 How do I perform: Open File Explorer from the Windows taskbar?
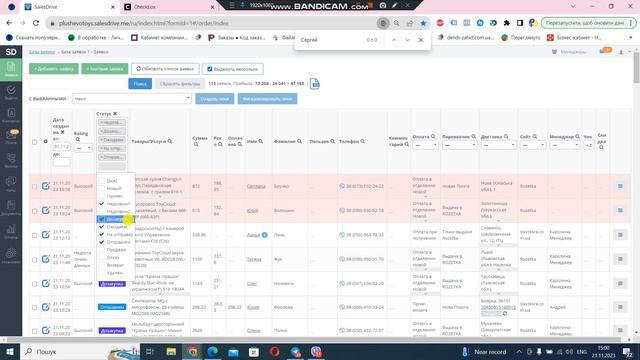click(171, 351)
